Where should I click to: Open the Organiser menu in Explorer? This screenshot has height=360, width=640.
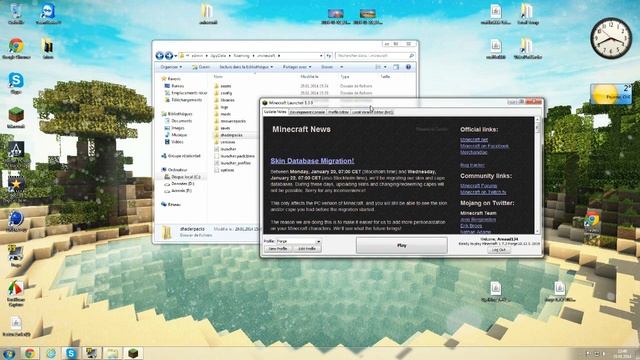tap(171, 67)
